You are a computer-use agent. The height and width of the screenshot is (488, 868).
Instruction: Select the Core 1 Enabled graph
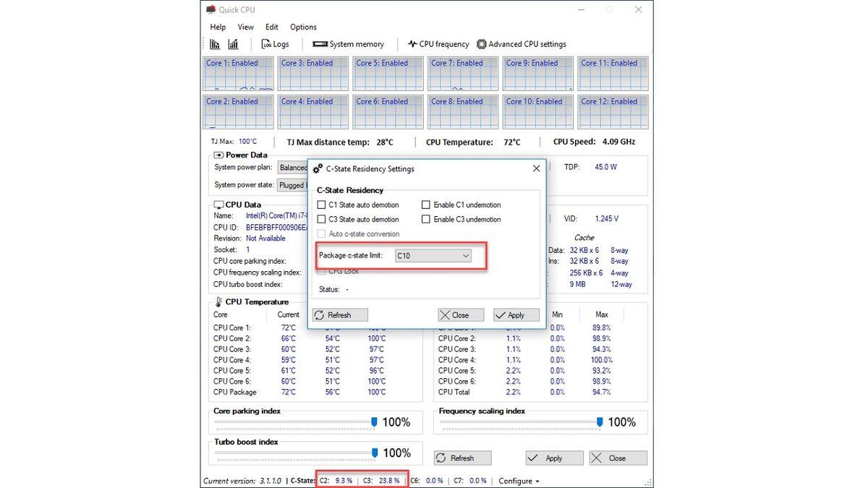click(238, 72)
